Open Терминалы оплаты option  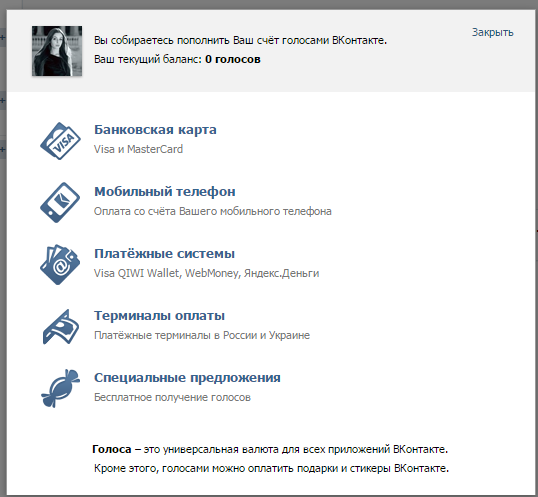click(x=160, y=316)
